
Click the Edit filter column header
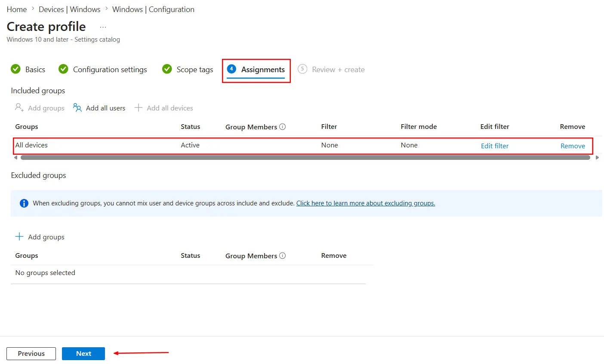pos(495,127)
